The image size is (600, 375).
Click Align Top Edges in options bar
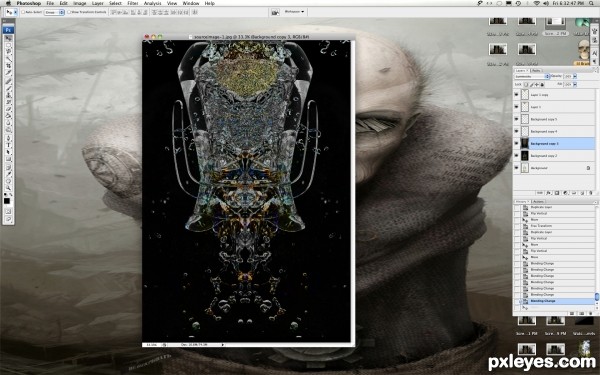(113, 12)
